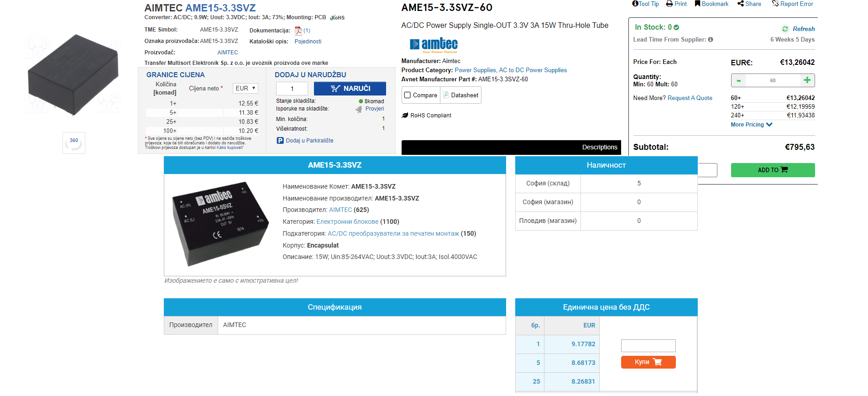Expand More Pricing
868x396 pixels.
click(752, 125)
